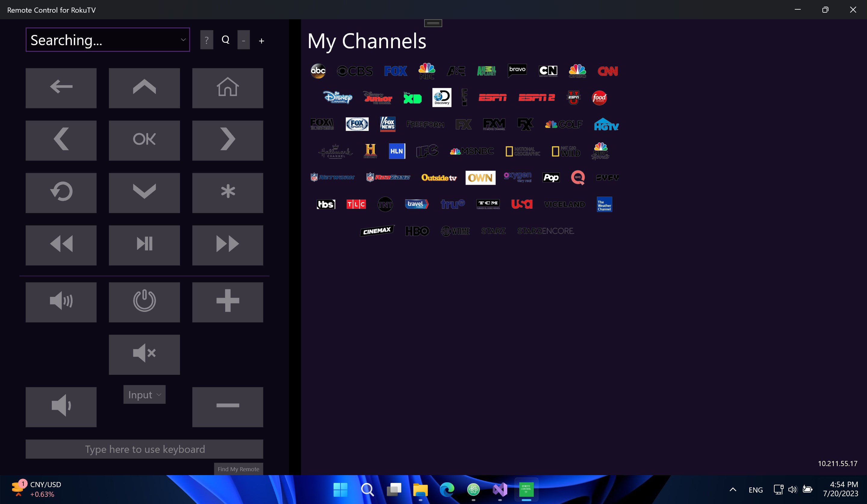Open search with the magnifier icon
This screenshot has width=867, height=504.
pos(225,40)
